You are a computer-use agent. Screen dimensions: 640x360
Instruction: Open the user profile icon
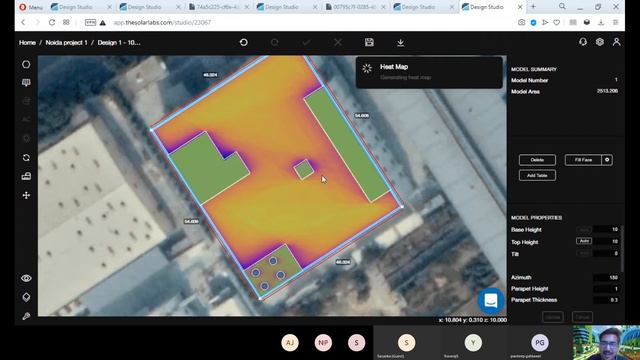point(616,42)
